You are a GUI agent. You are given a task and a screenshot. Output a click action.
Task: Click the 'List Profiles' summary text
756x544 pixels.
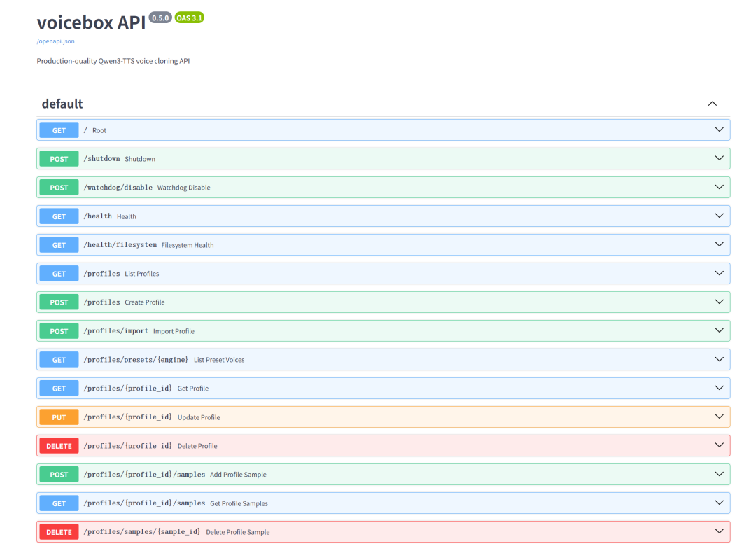click(141, 274)
